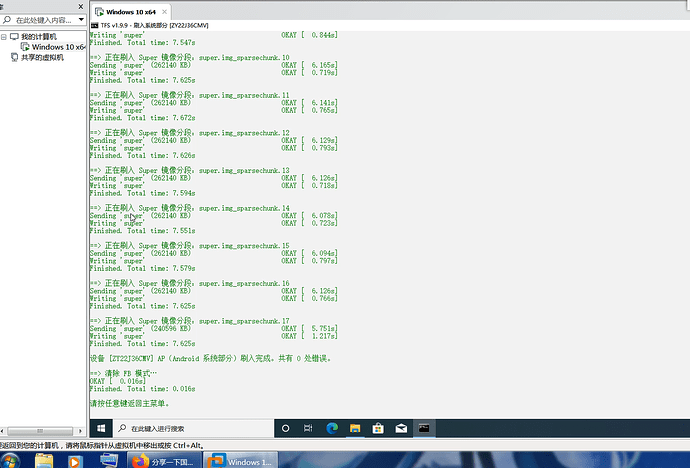Click the Cortana circle icon in VM taskbar
Viewport: 690px width, 468px height.
pos(286,428)
